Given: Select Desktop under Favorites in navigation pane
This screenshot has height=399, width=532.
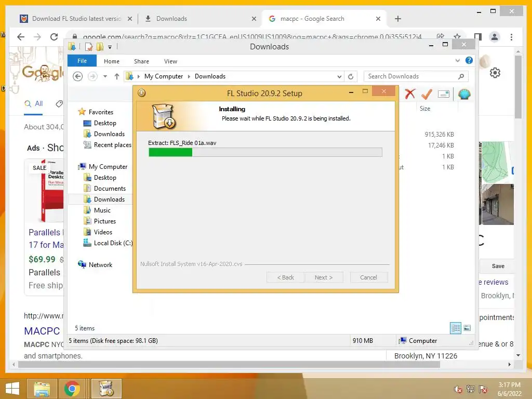Looking at the screenshot, I should 105,123.
